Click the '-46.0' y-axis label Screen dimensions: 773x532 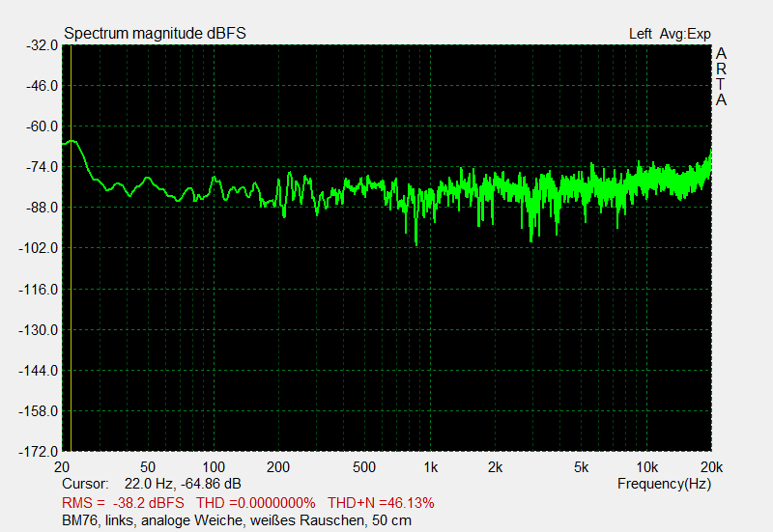42,86
